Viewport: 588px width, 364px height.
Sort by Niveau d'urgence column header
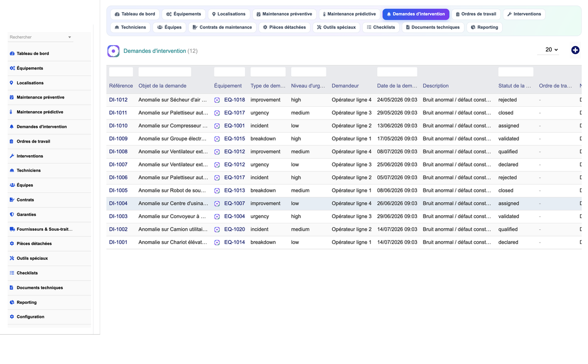(x=308, y=86)
